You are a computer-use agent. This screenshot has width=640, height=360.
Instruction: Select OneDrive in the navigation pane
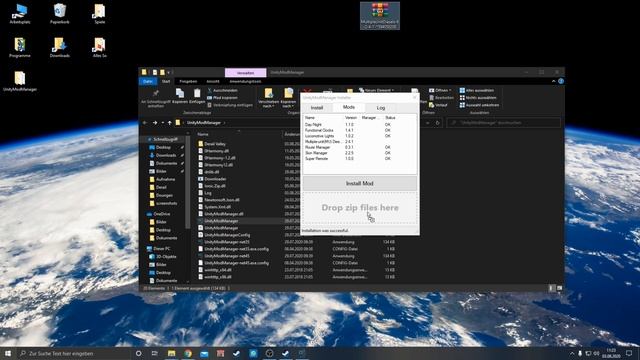[162, 214]
